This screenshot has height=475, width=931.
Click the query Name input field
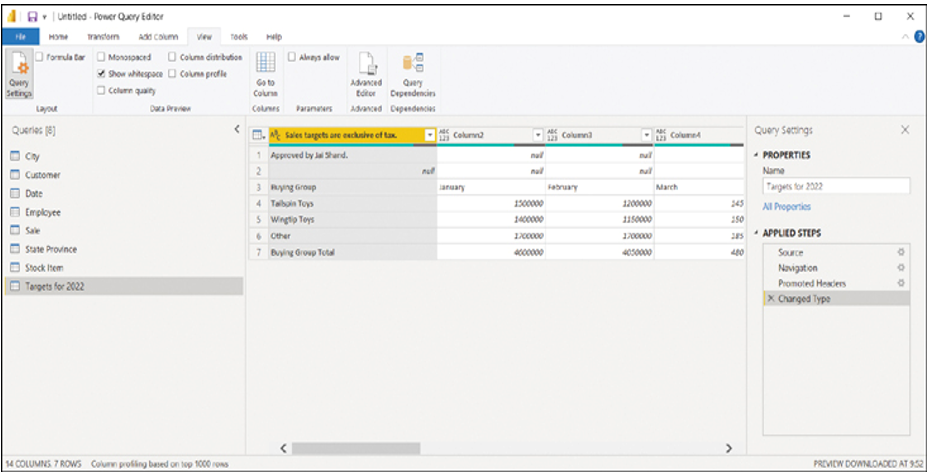[x=836, y=186]
